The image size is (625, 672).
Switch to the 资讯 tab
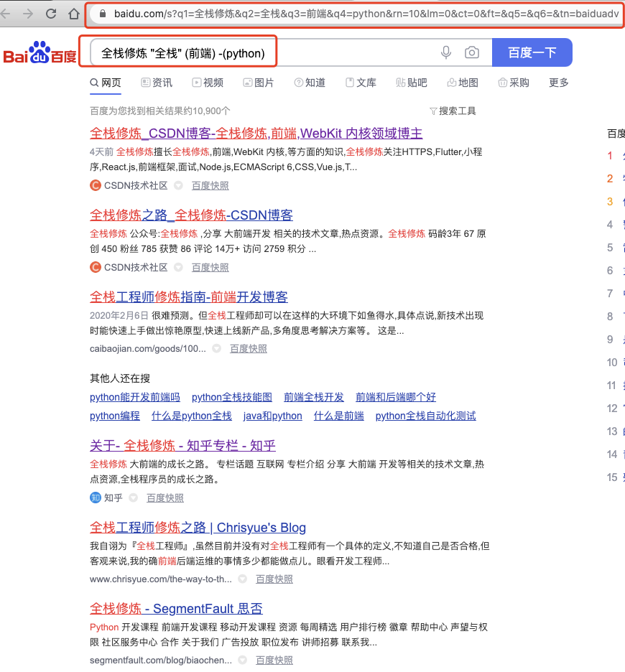pos(157,83)
